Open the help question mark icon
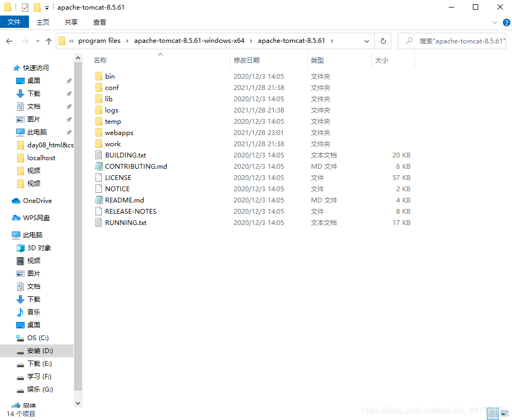This screenshot has height=420, width=512. pyautogui.click(x=506, y=22)
